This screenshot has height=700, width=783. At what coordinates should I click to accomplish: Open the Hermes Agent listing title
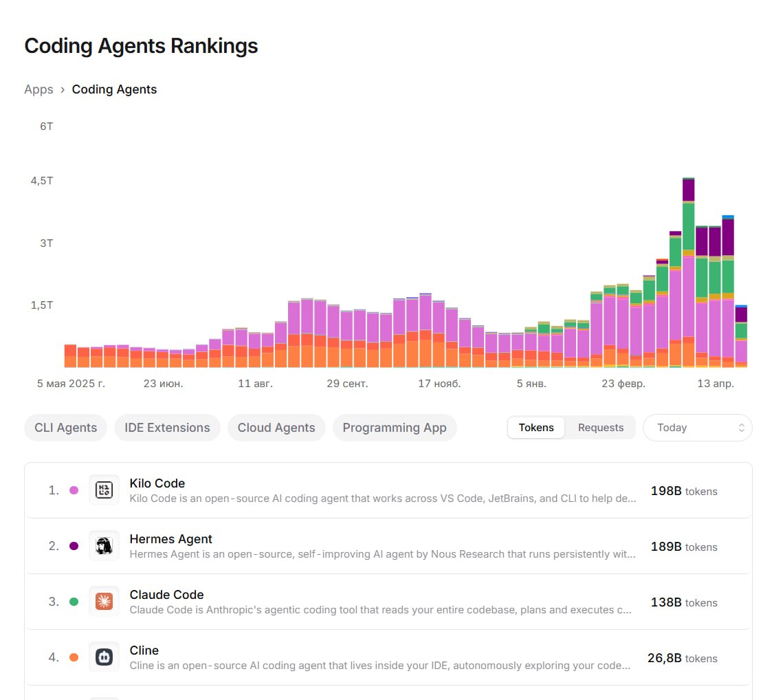tap(170, 539)
